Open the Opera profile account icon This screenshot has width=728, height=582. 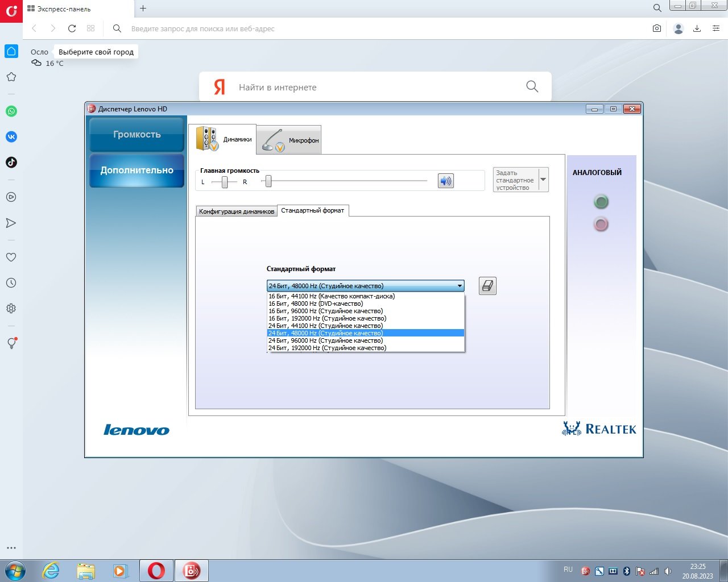click(678, 28)
